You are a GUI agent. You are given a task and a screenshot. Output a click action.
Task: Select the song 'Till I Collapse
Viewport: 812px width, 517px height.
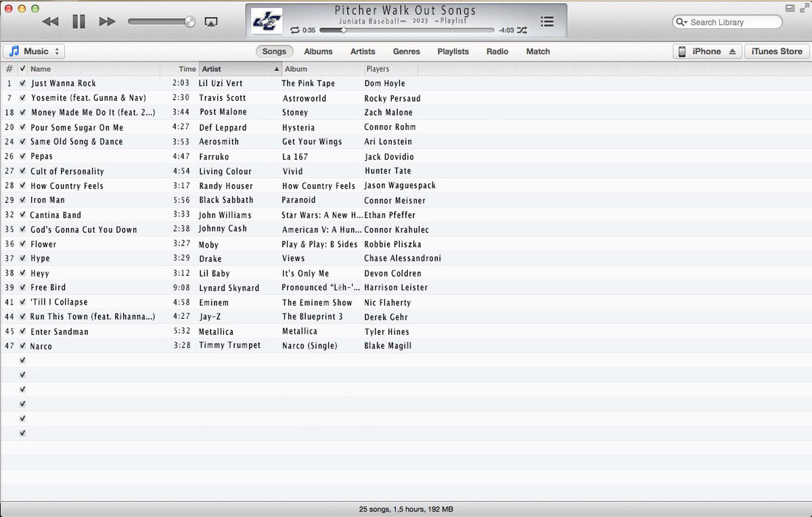59,302
